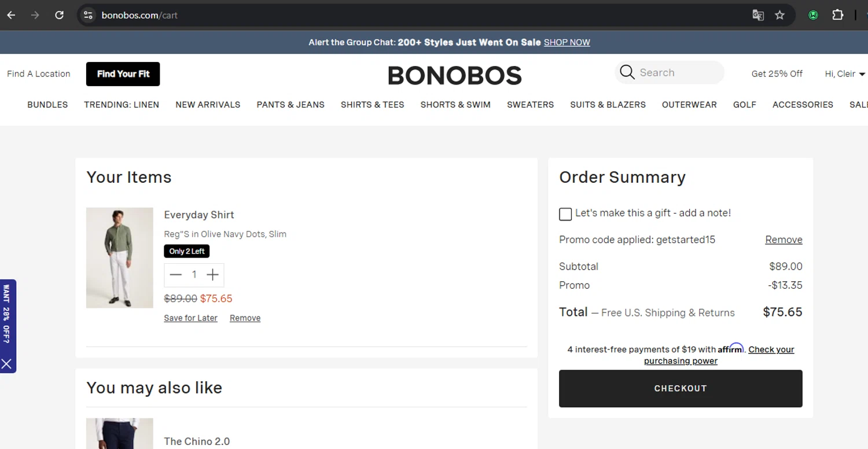The height and width of the screenshot is (449, 868).
Task: Click The Chino 2.0 thumbnail image
Action: (x=120, y=433)
